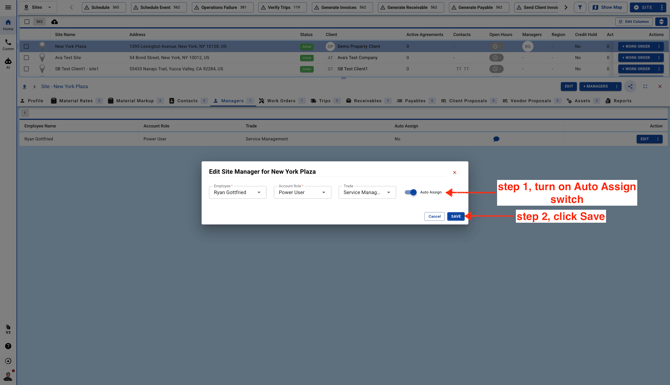The image size is (670, 385).
Task: Click Edit button in Ryan Gottfried row
Action: point(645,139)
